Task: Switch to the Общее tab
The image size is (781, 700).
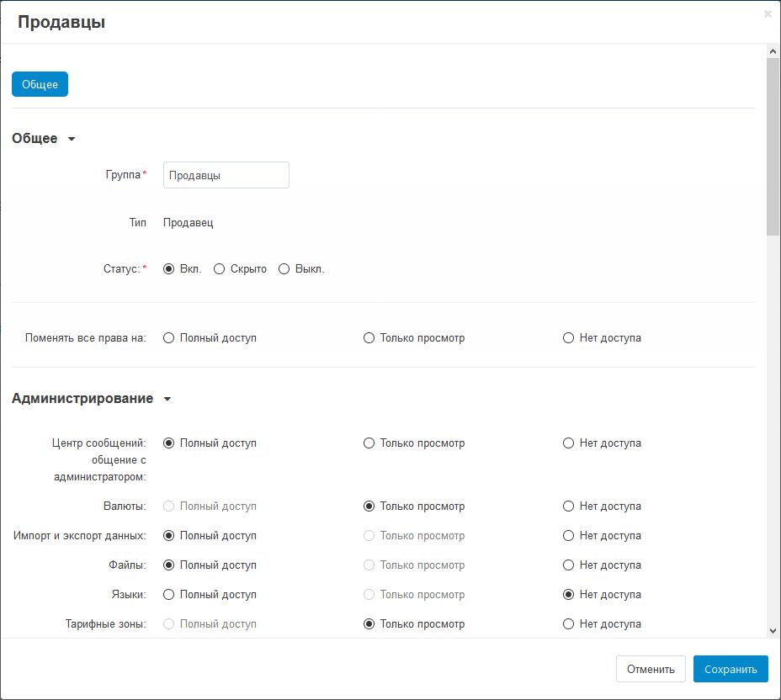Action: (x=40, y=84)
